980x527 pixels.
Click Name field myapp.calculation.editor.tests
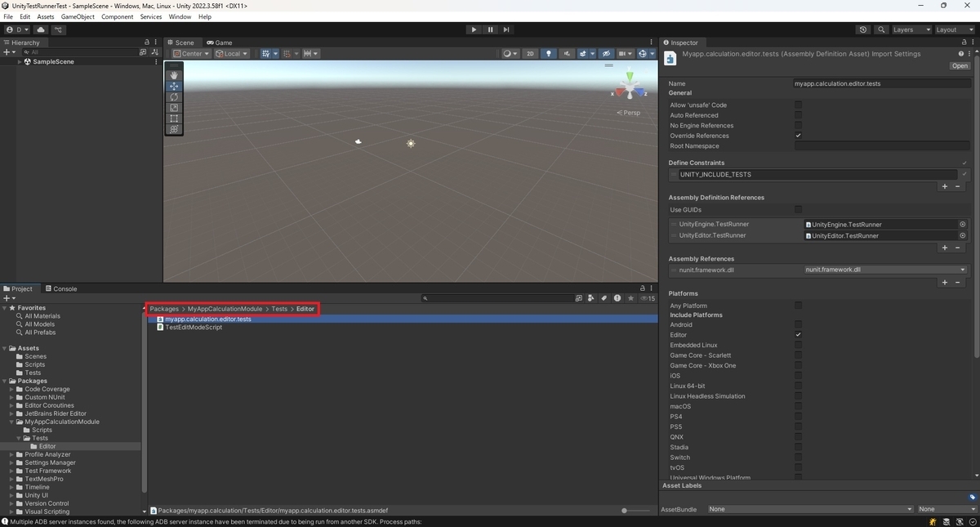pyautogui.click(x=882, y=83)
